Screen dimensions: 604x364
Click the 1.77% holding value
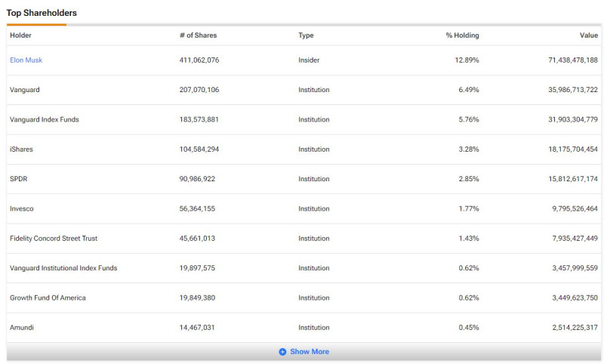coord(469,208)
